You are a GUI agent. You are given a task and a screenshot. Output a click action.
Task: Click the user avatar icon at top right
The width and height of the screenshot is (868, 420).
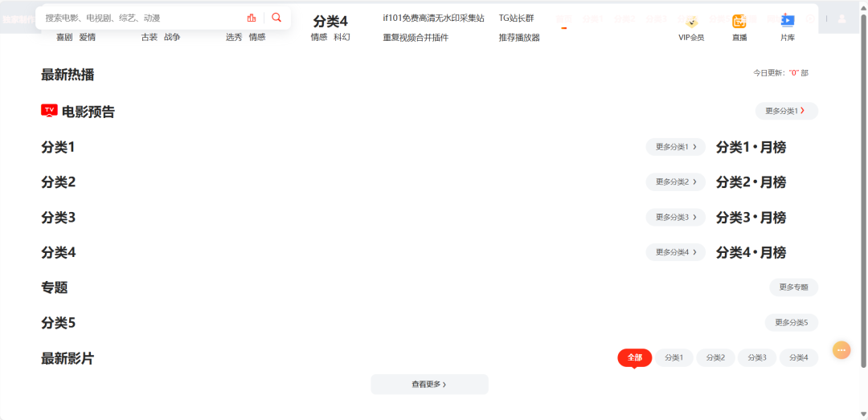click(x=842, y=18)
